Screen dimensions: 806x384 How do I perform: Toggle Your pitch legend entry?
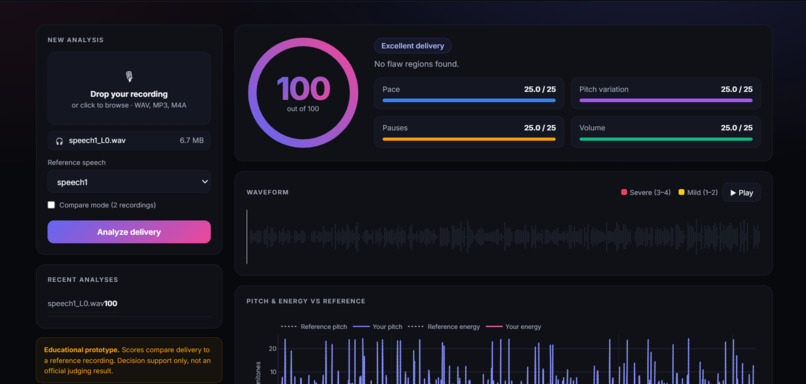pyautogui.click(x=378, y=326)
